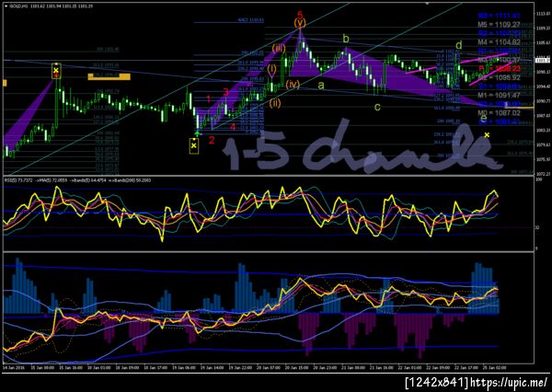Click '20 Jan 15:00' on the time axis
This screenshot has height=392, width=552.
[x=298, y=367]
